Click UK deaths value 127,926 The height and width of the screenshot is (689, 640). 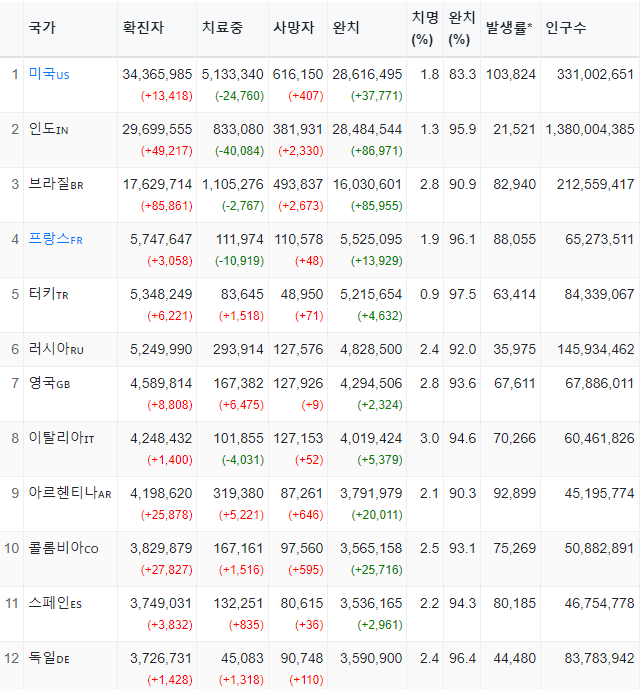[298, 383]
